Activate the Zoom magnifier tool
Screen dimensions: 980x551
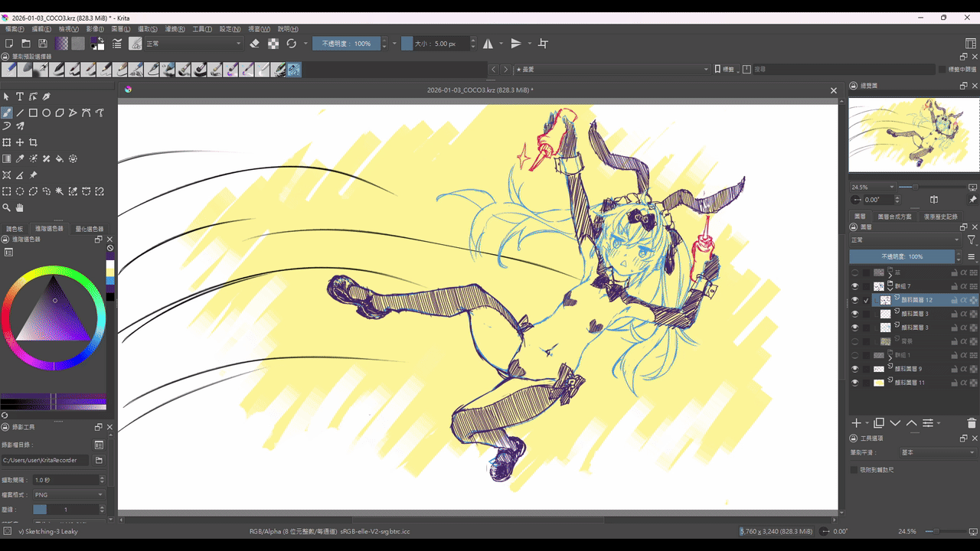point(7,207)
